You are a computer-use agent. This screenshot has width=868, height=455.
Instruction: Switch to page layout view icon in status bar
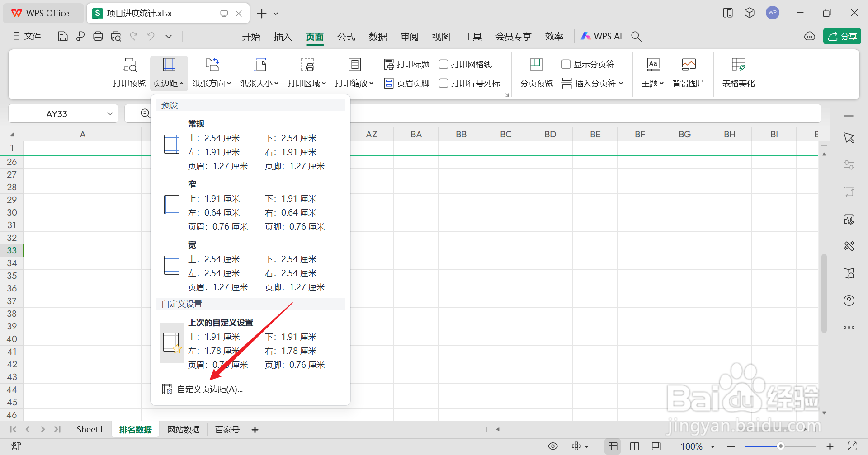(634, 446)
